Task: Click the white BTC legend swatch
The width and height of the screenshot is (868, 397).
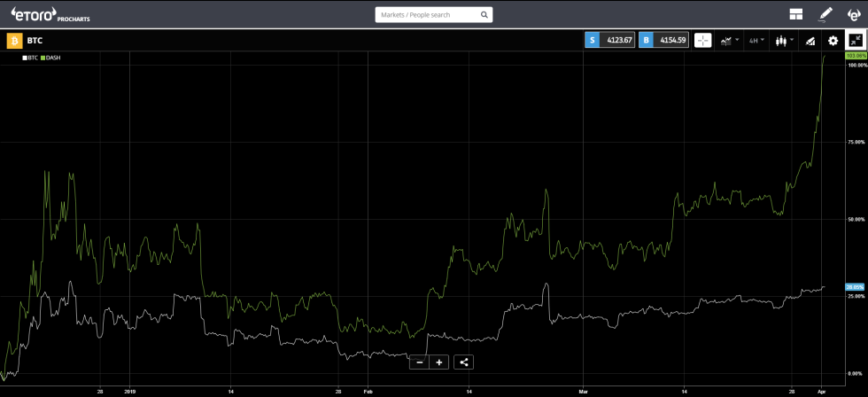Action: [x=24, y=58]
